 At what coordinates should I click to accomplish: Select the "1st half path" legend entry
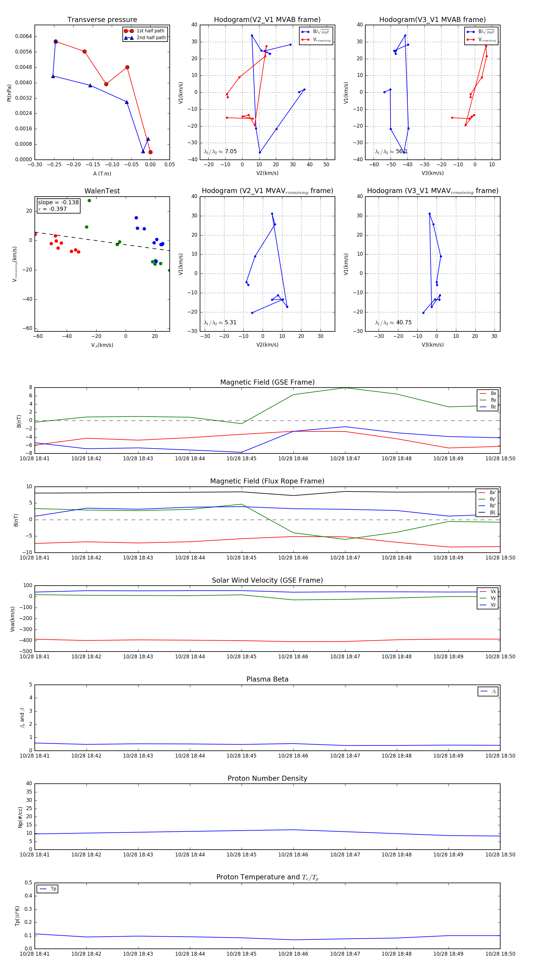click(x=145, y=31)
